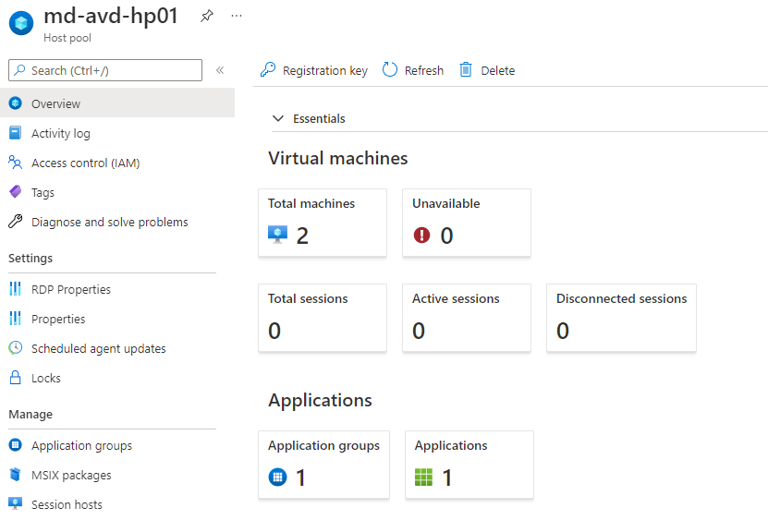This screenshot has height=532, width=768.
Task: Open Diagnose and solve problems
Action: click(109, 222)
